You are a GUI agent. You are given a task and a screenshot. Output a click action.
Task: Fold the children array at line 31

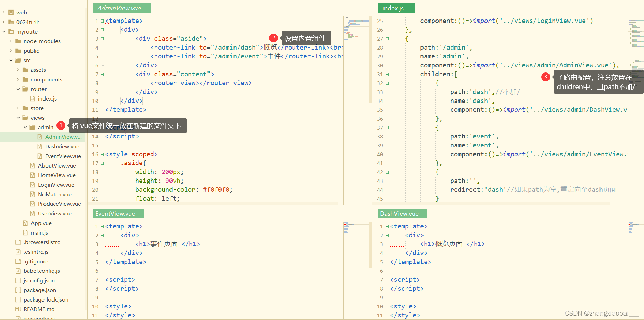(x=387, y=74)
